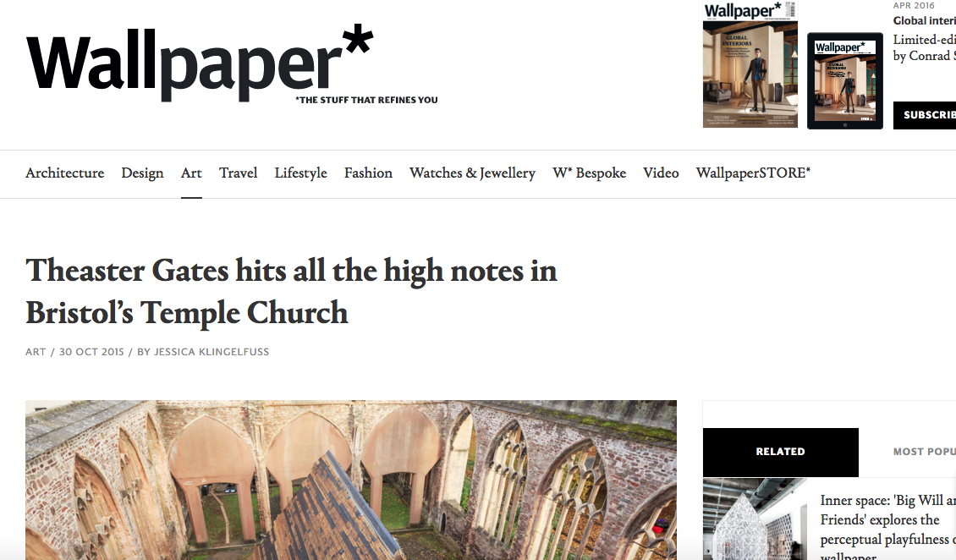Open W* Bespoke page
This screenshot has width=956, height=560.
(589, 173)
